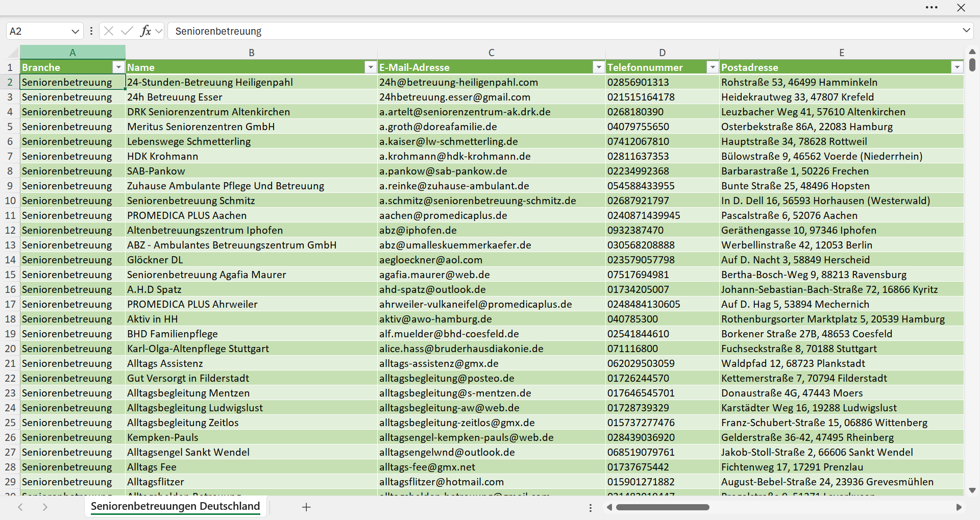Select cell 'Werbellinstraße 42, 12053 Berlin'
980x520 pixels.
(x=842, y=245)
